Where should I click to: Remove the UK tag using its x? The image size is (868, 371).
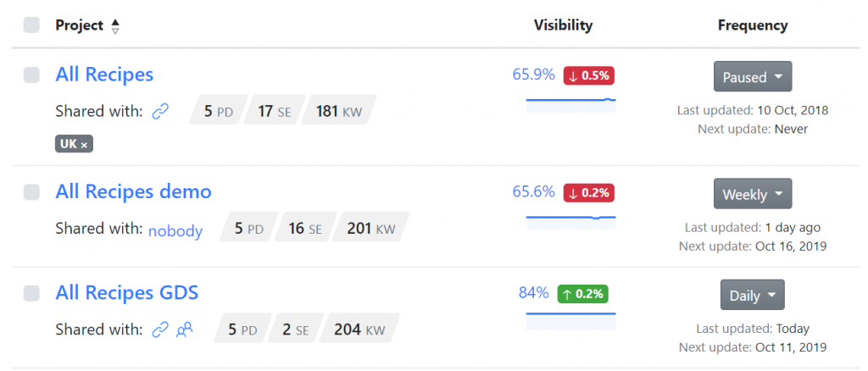click(x=84, y=146)
